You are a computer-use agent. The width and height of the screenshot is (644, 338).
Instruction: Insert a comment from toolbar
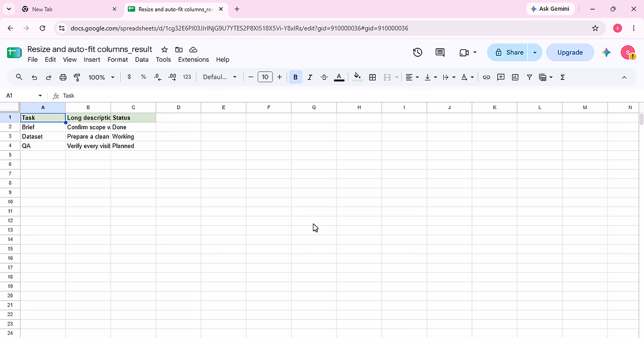[x=501, y=77]
